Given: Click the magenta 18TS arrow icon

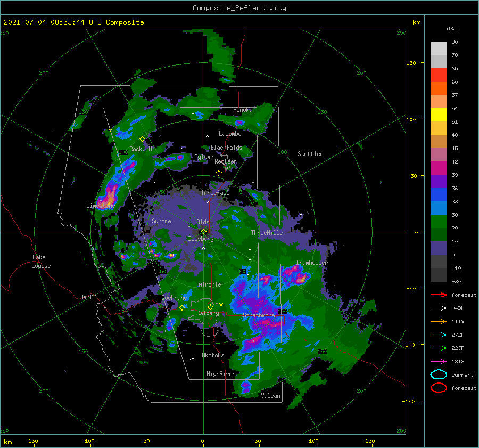Looking at the screenshot, I should tap(439, 361).
